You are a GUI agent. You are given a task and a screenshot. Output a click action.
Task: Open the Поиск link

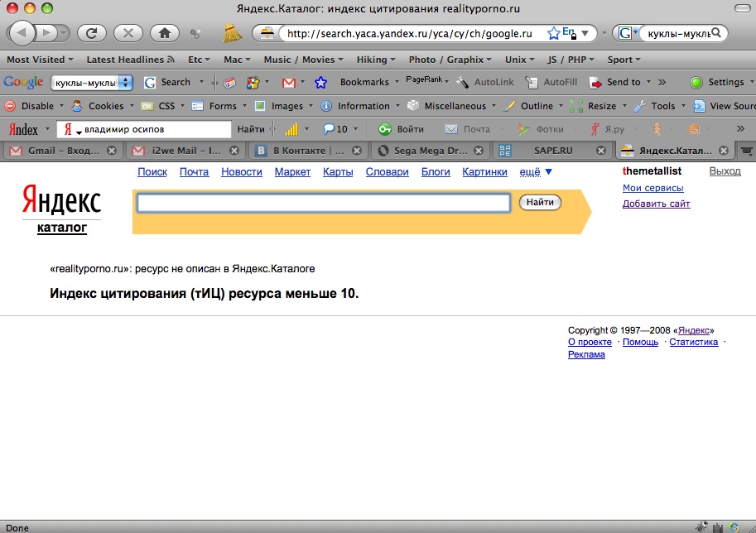(152, 172)
